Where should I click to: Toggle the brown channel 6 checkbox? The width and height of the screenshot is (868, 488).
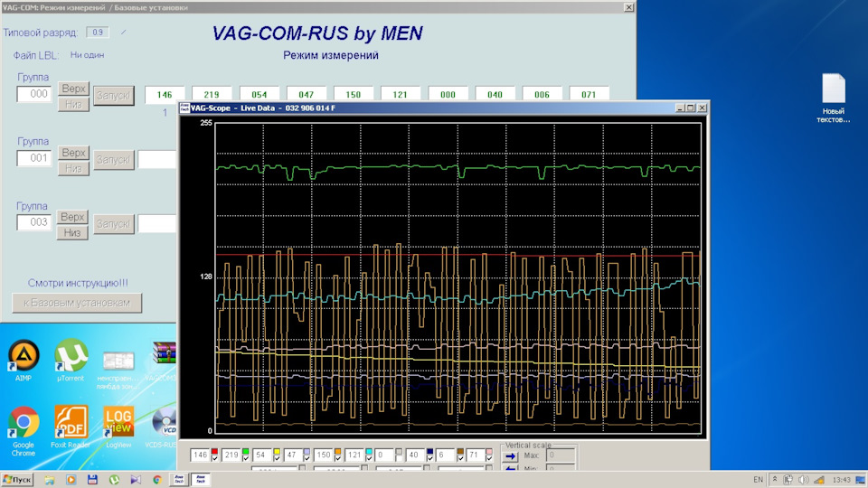460,459
